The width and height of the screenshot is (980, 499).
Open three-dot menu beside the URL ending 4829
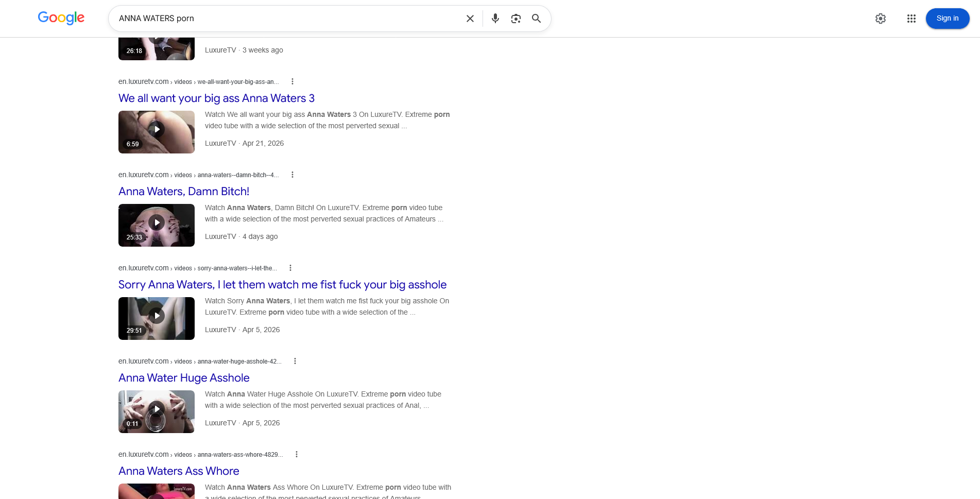(x=297, y=454)
